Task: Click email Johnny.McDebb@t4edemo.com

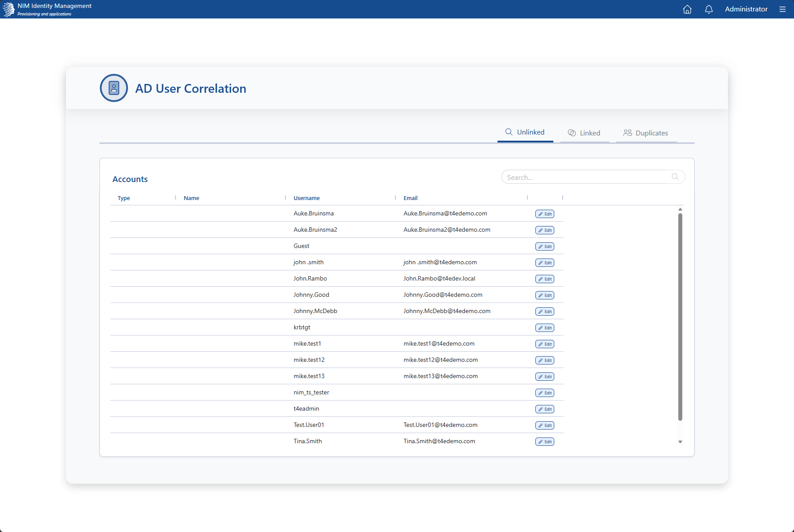Action: (x=447, y=311)
